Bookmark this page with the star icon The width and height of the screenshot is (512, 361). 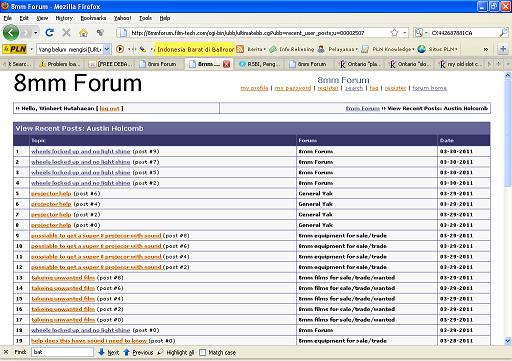click(394, 33)
